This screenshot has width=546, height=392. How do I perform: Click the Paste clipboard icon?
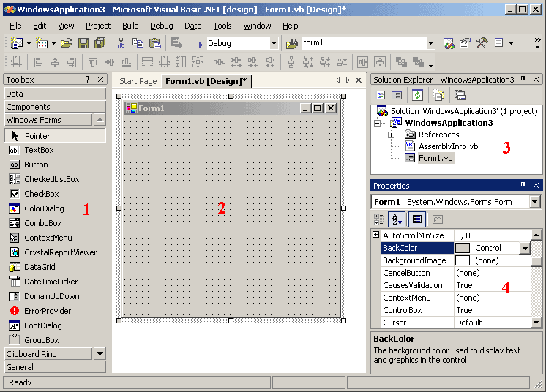155,43
